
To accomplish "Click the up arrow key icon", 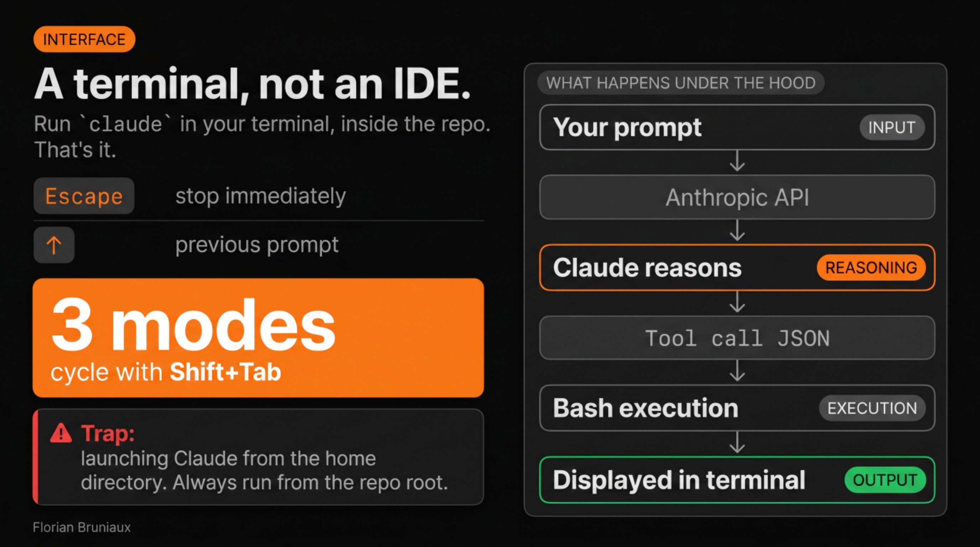I will pyautogui.click(x=54, y=245).
